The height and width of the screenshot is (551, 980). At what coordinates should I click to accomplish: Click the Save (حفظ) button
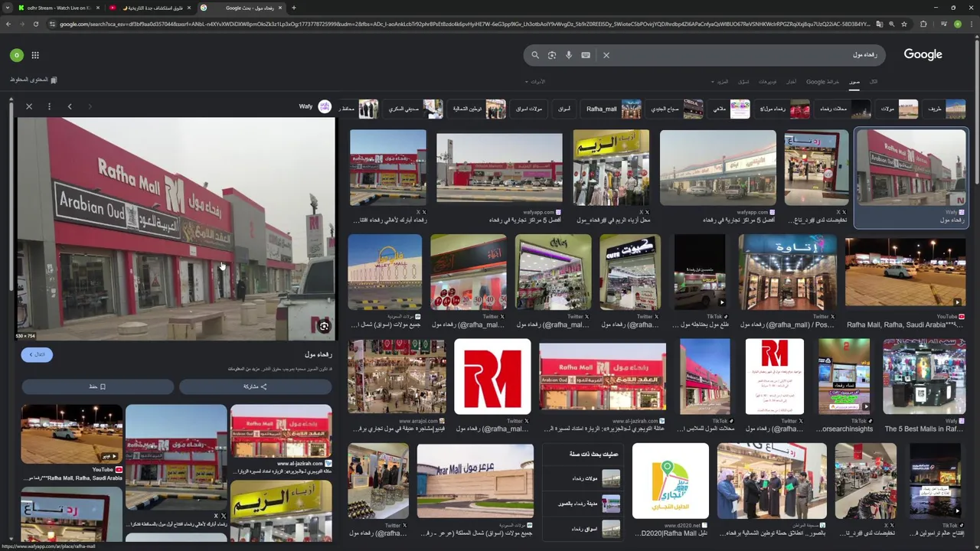click(x=97, y=386)
